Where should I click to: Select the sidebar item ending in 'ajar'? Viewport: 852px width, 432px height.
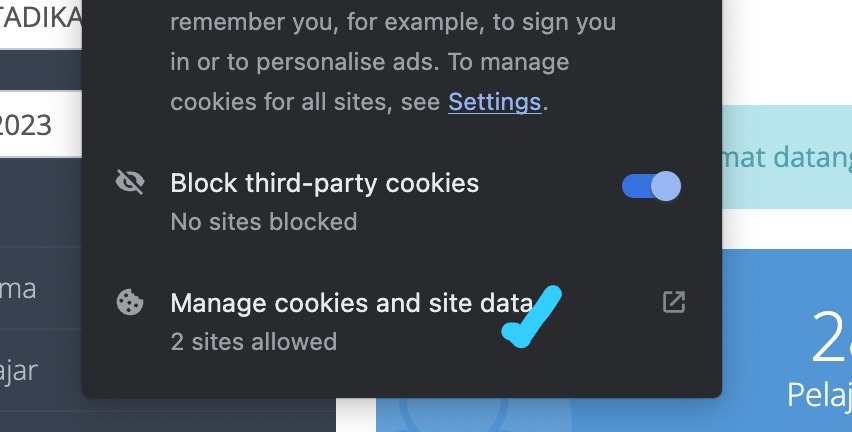pyautogui.click(x=41, y=370)
